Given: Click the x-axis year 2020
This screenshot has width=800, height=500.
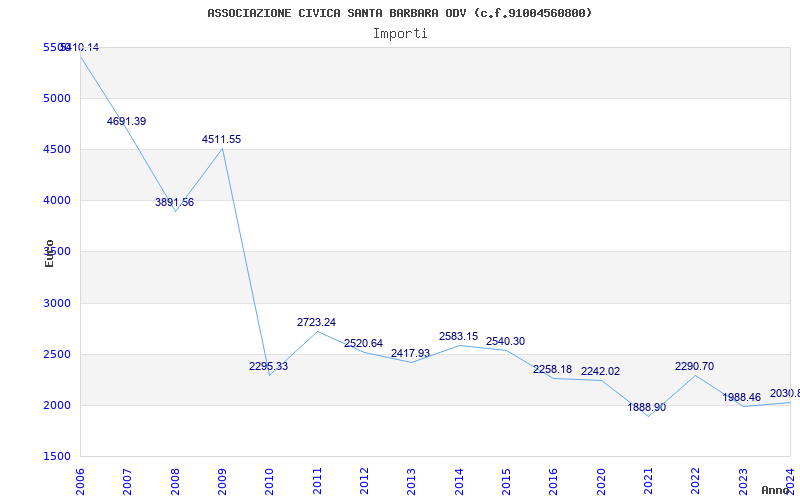Looking at the screenshot, I should point(601,482).
